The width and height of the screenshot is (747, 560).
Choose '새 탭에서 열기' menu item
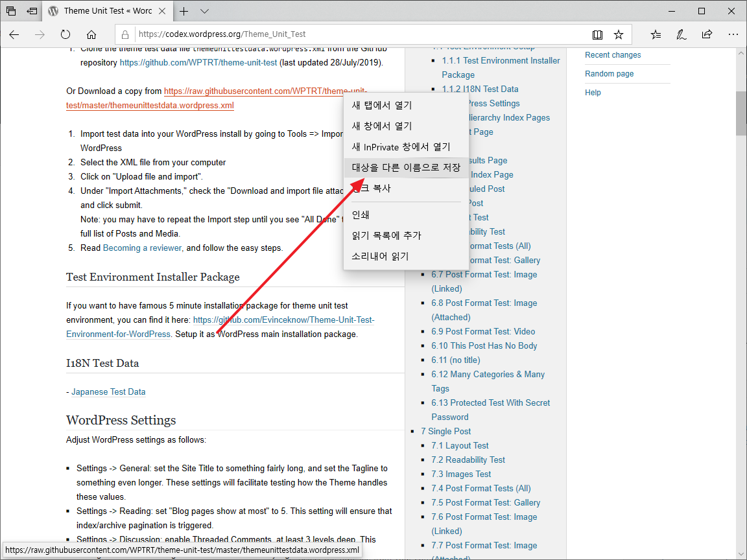(406, 105)
